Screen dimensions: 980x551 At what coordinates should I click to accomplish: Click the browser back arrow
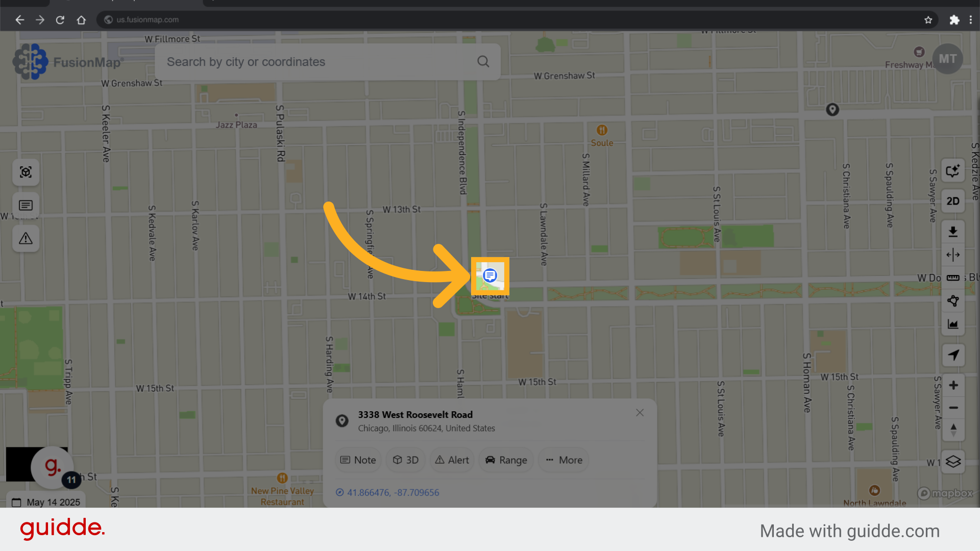pos(19,20)
